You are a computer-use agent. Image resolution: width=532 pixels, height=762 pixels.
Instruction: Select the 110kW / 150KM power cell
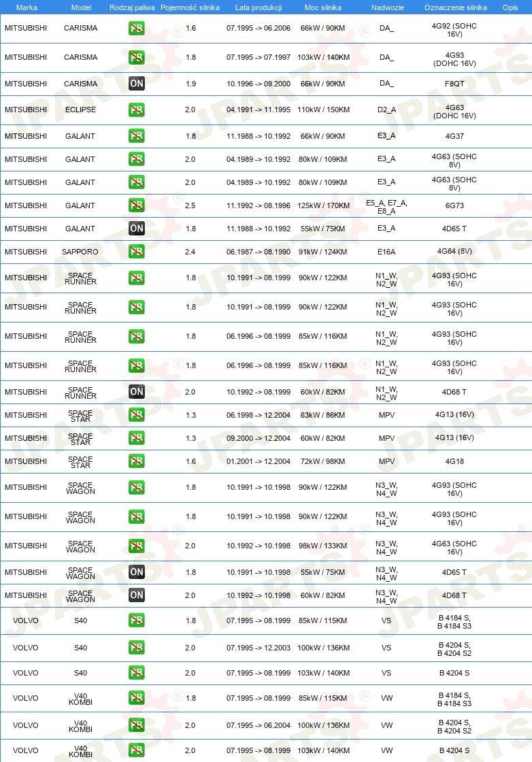coord(324,110)
